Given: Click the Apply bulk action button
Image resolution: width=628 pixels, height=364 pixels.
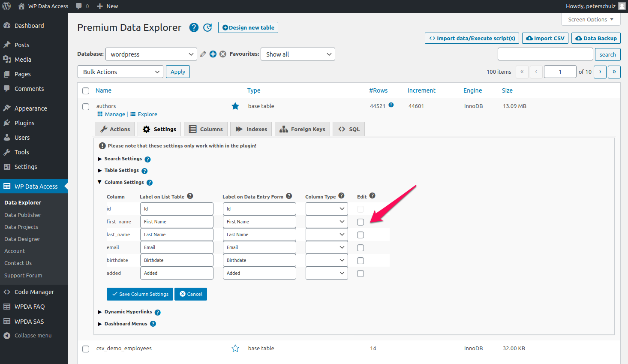Looking at the screenshot, I should 178,72.
